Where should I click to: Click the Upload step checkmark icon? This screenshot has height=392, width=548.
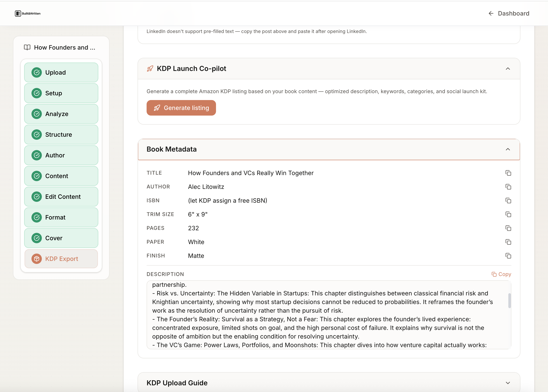pos(37,73)
